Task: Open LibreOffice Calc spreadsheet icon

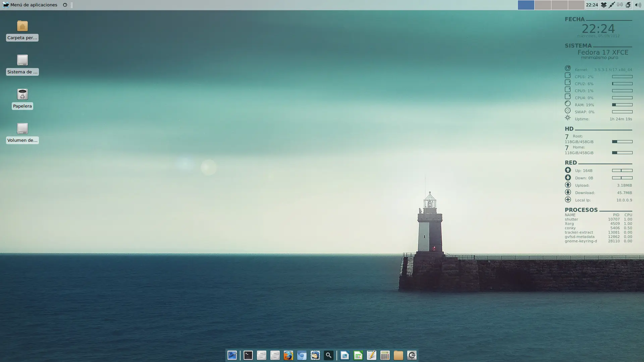Action: point(358,355)
